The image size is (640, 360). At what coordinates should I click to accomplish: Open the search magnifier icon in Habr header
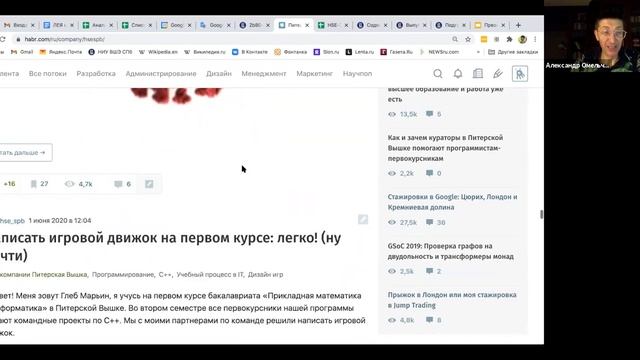(x=438, y=74)
